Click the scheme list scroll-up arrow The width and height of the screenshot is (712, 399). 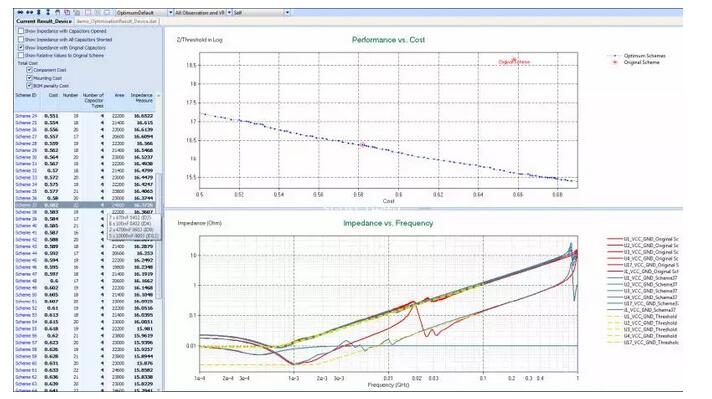click(158, 96)
